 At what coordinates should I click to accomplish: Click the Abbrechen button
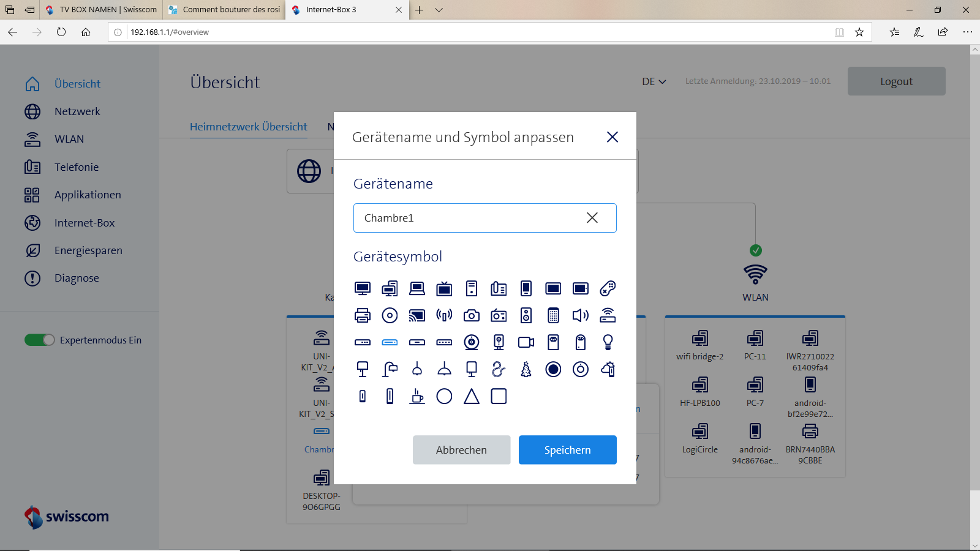click(x=461, y=450)
